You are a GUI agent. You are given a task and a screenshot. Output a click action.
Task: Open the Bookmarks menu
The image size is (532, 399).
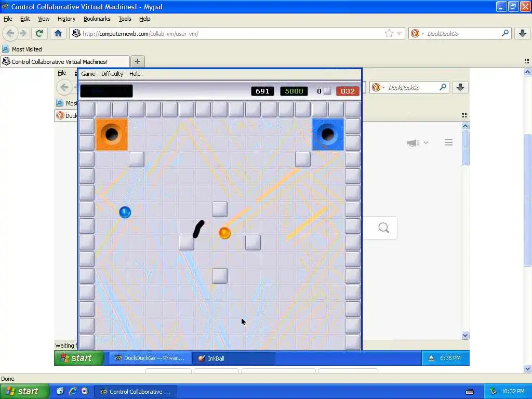(97, 19)
